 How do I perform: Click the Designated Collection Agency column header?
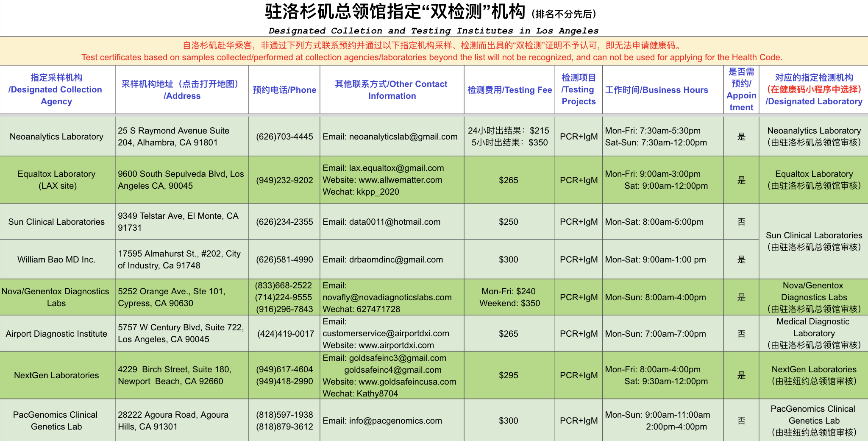56,89
